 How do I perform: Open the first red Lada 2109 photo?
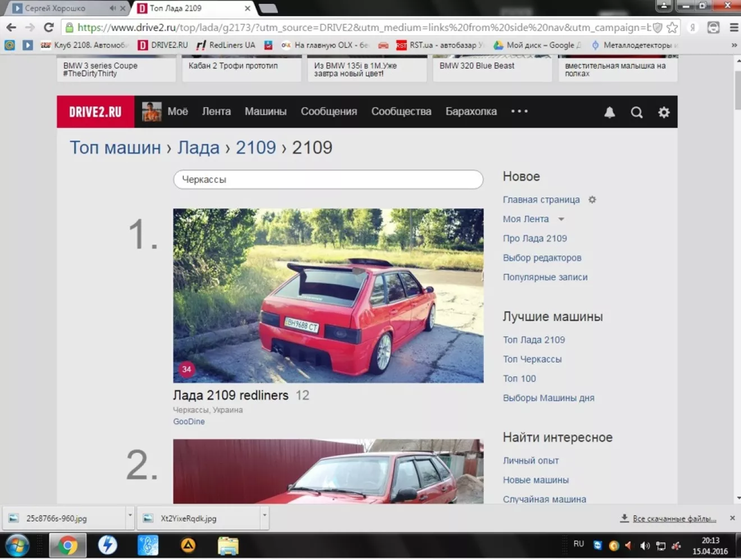pyautogui.click(x=328, y=296)
